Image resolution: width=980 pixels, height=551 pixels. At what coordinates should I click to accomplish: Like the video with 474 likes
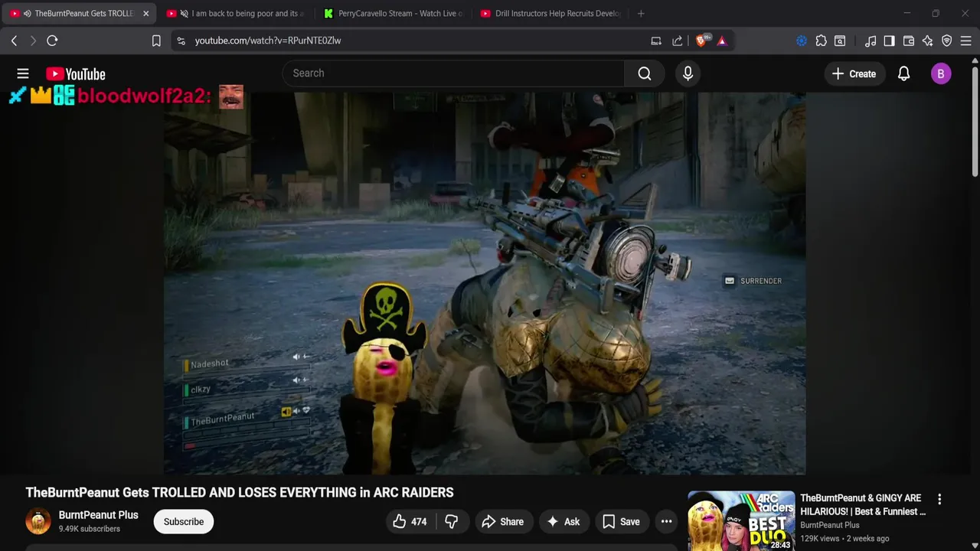pos(410,521)
